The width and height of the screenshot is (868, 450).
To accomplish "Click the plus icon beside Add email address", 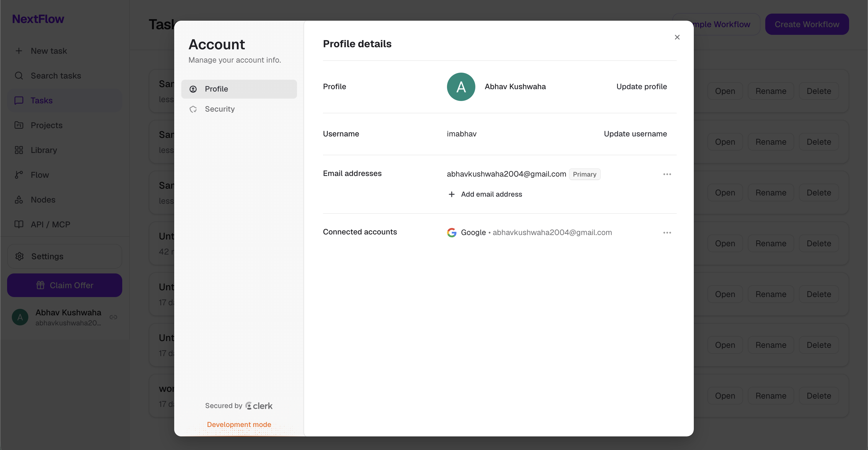I will pyautogui.click(x=451, y=194).
